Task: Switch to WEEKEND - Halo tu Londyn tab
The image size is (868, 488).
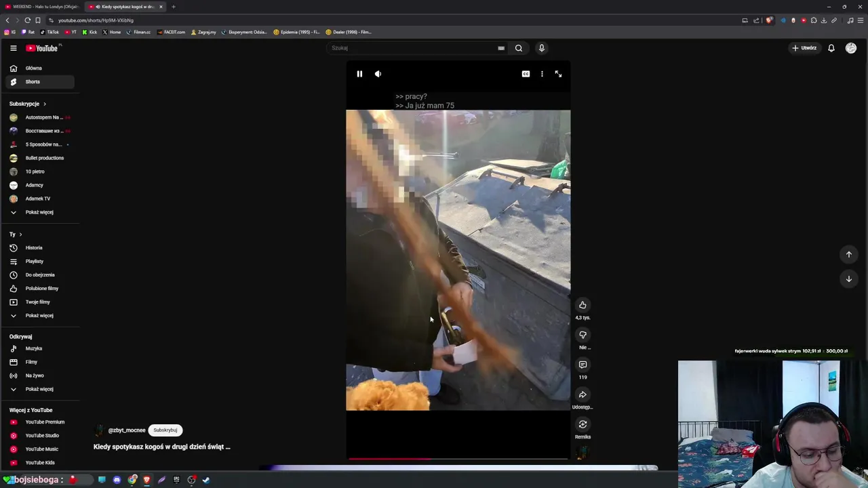Action: click(41, 7)
